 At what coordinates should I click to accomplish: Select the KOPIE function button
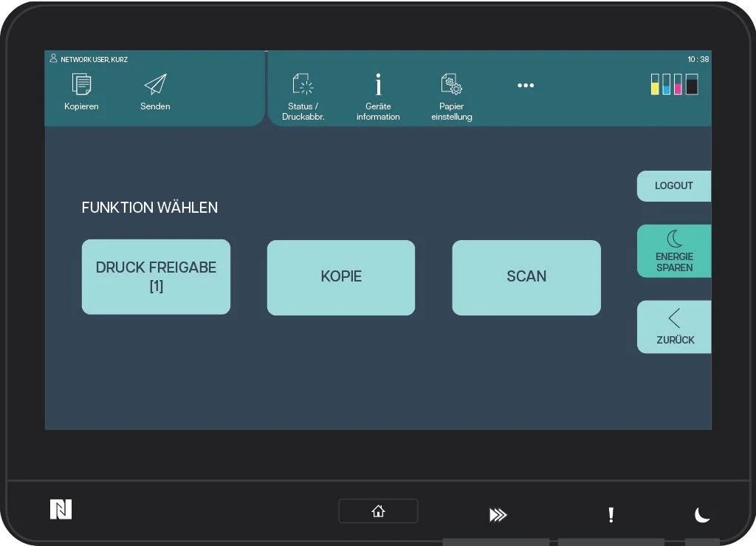pos(341,277)
